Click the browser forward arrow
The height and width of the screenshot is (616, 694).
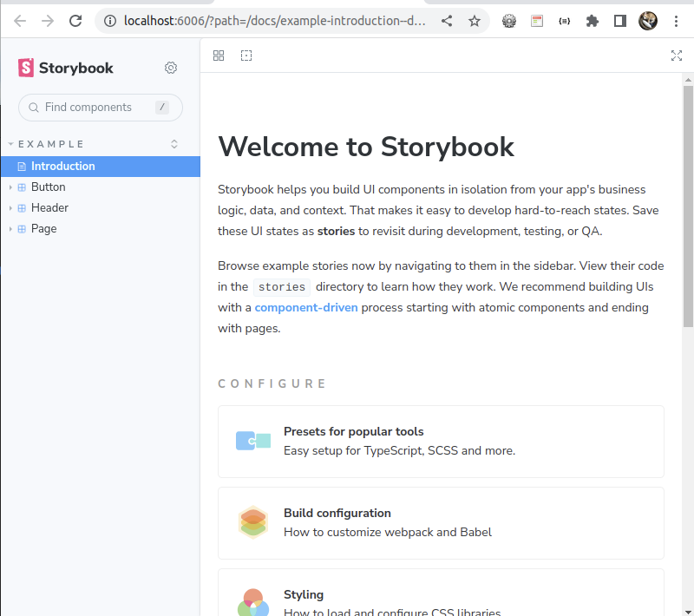click(48, 21)
